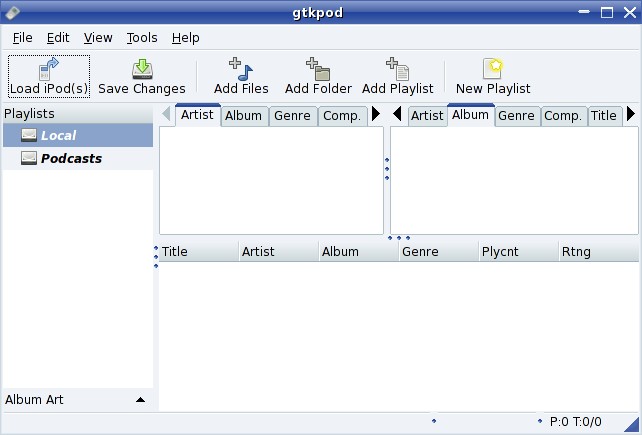
Task: Switch to Genre tab in right sort pane
Action: click(x=516, y=116)
